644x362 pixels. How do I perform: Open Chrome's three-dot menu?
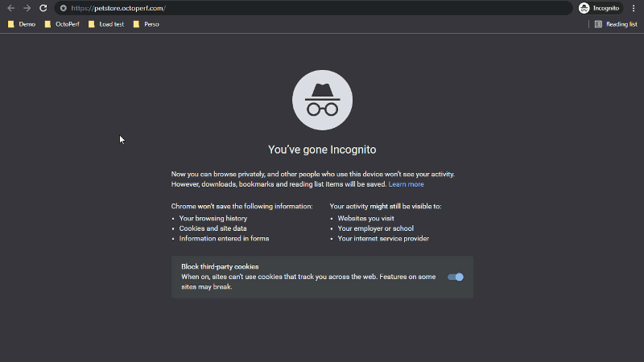(634, 8)
